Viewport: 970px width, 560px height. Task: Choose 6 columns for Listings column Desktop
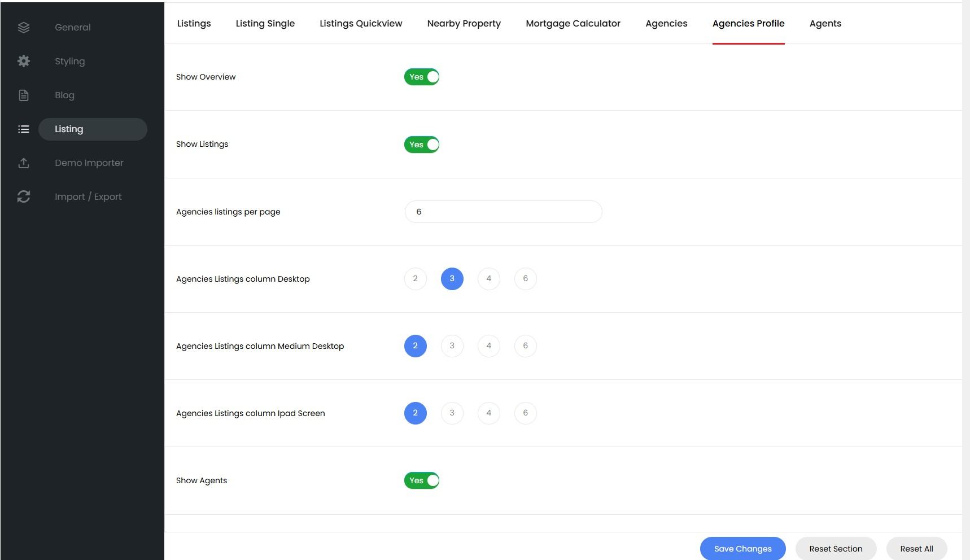[x=526, y=278]
